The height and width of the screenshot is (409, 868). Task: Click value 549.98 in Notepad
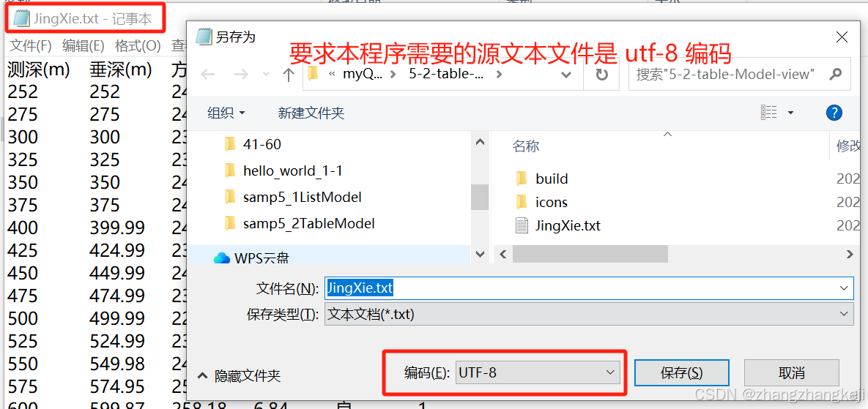coord(116,364)
